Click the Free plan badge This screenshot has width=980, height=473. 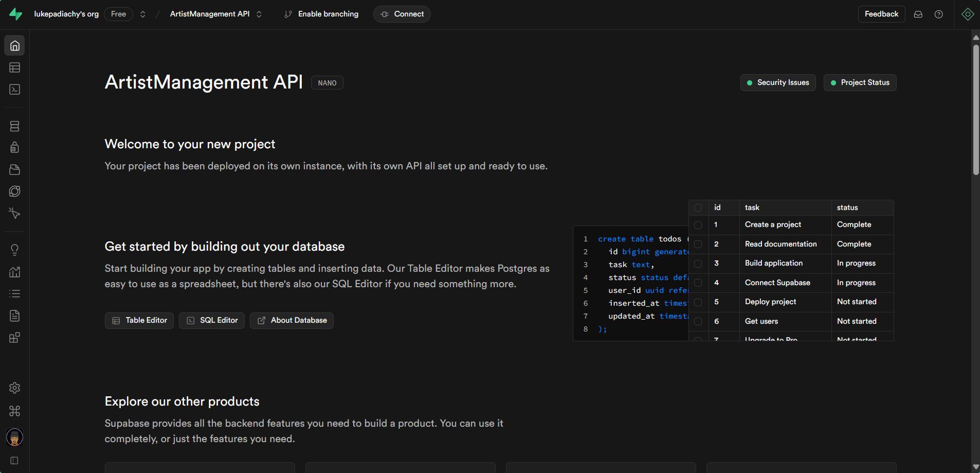click(x=119, y=14)
